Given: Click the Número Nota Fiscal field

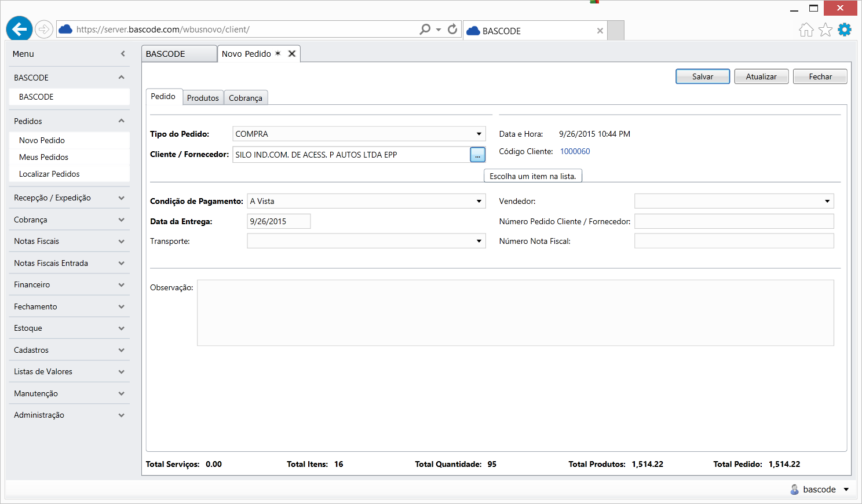Looking at the screenshot, I should click(734, 241).
